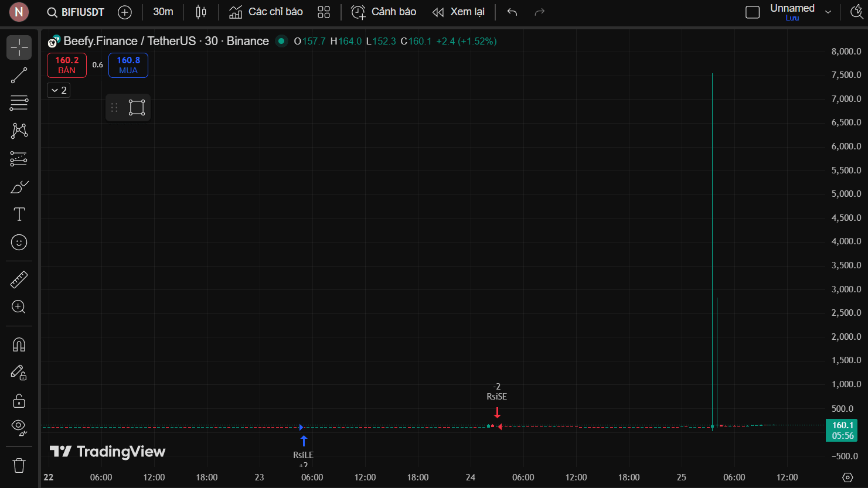Grab the floating toolbar drag handle
The image size is (868, 488).
(x=114, y=107)
